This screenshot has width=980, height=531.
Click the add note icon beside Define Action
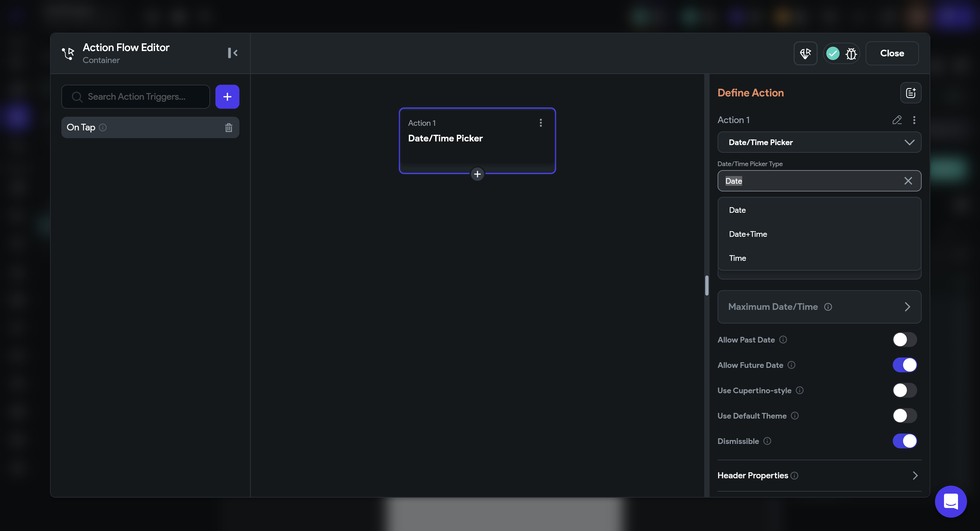[910, 93]
